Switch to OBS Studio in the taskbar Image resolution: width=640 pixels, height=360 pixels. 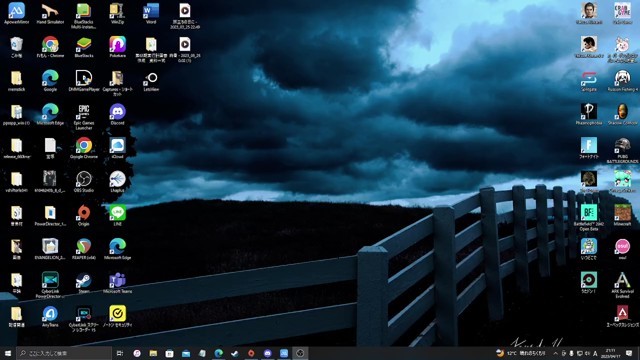(300, 353)
